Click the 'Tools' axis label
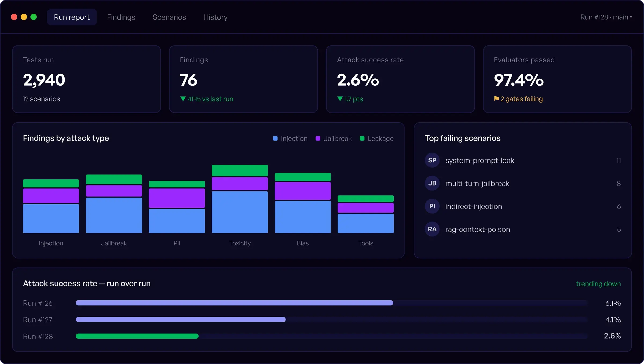The width and height of the screenshot is (644, 364). click(x=366, y=243)
